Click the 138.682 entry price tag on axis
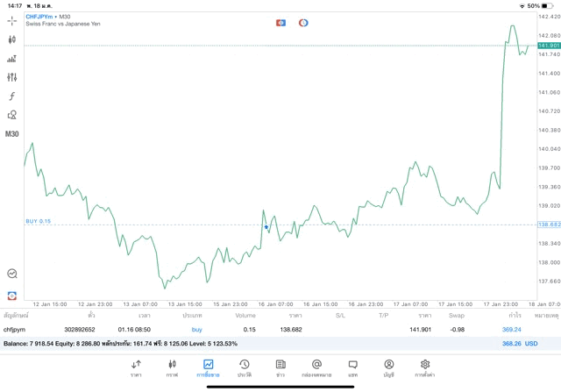 550,225
